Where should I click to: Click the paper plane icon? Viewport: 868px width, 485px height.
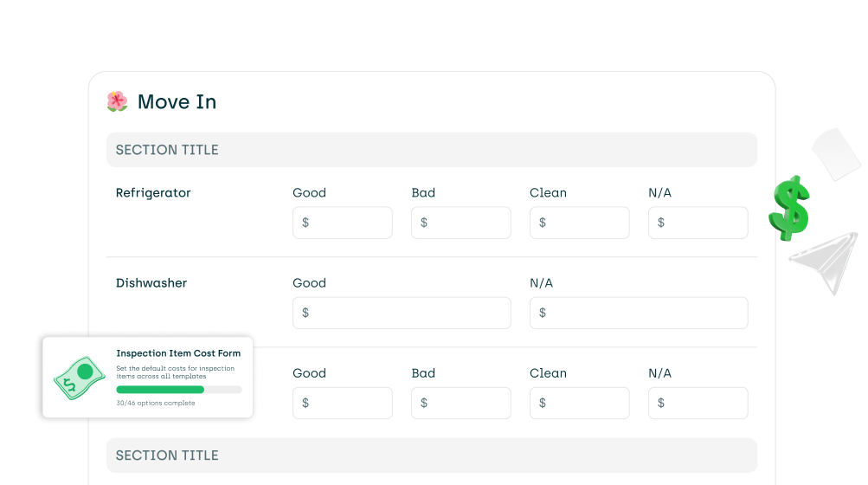[x=825, y=261]
